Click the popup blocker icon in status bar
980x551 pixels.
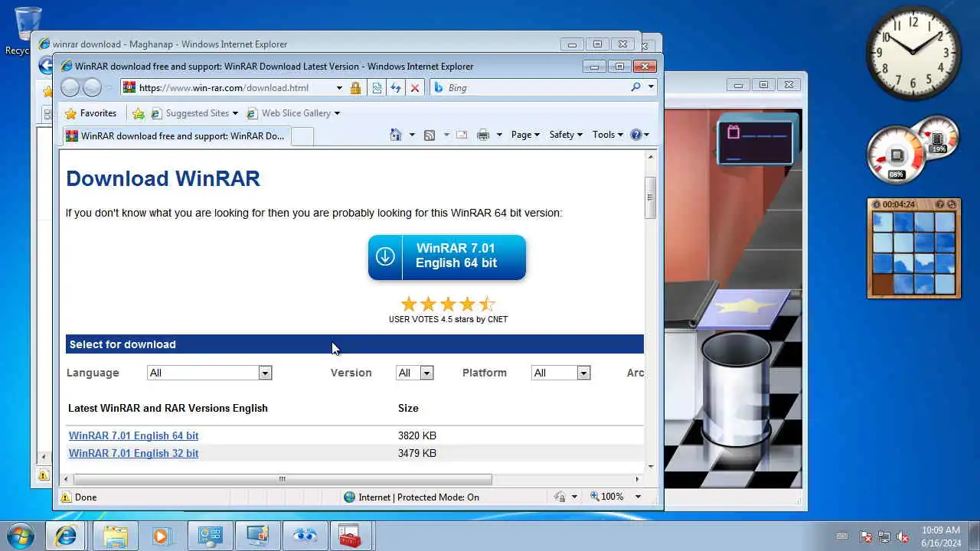[x=560, y=497]
